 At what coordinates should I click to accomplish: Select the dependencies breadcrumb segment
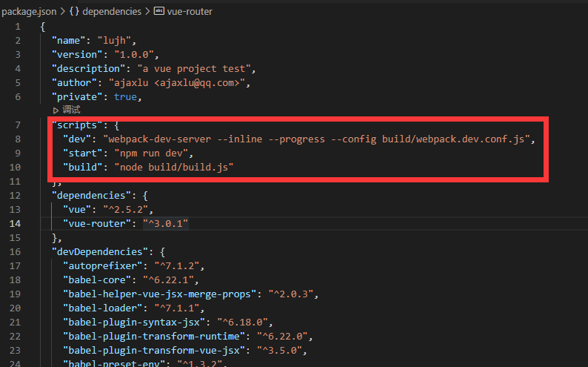pos(112,12)
